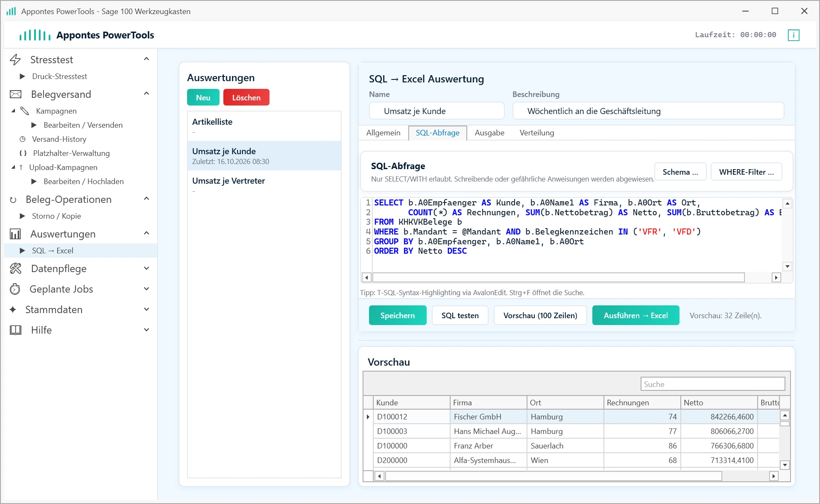Image resolution: width=820 pixels, height=504 pixels.
Task: Collapse the Stresstest section chevron
Action: (x=146, y=59)
